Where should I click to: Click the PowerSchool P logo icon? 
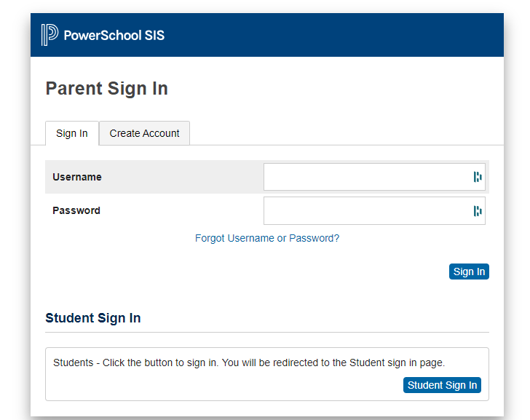tap(50, 35)
